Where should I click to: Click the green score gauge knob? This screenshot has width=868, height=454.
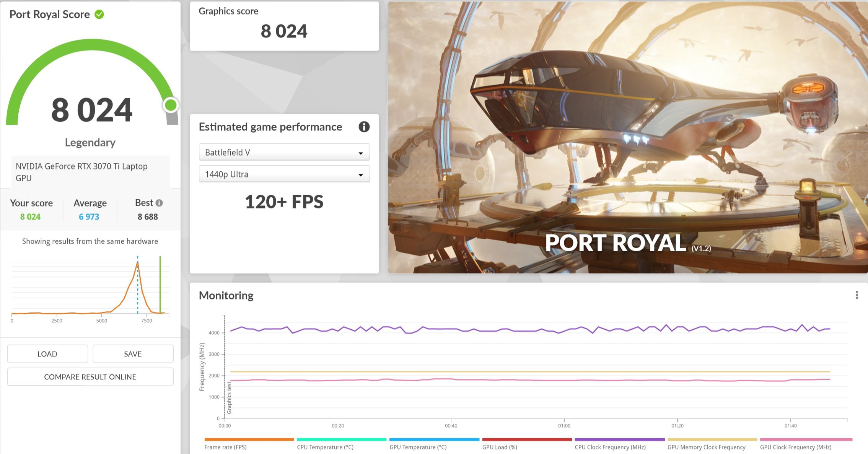tap(171, 105)
